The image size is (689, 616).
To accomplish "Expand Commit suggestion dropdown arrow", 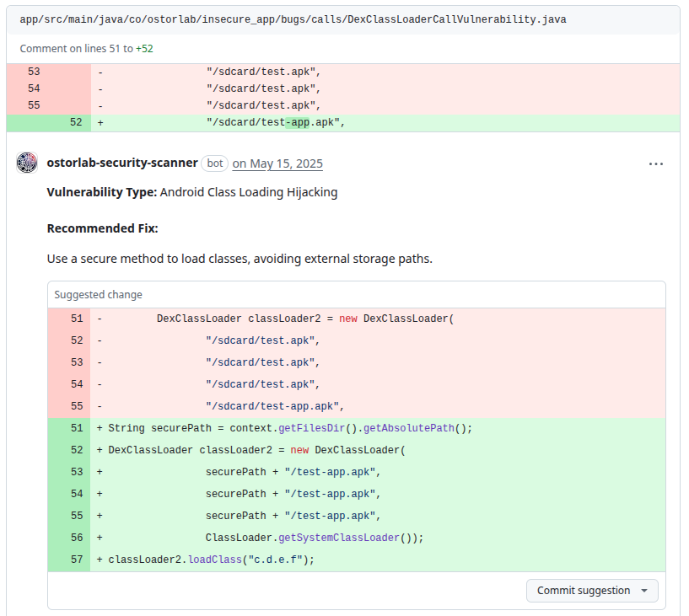I will pos(644,591).
